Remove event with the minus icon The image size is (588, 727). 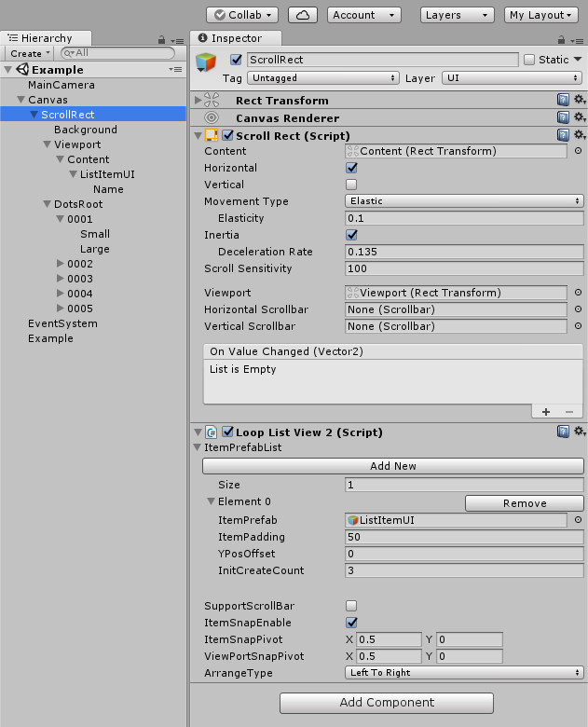click(x=569, y=412)
